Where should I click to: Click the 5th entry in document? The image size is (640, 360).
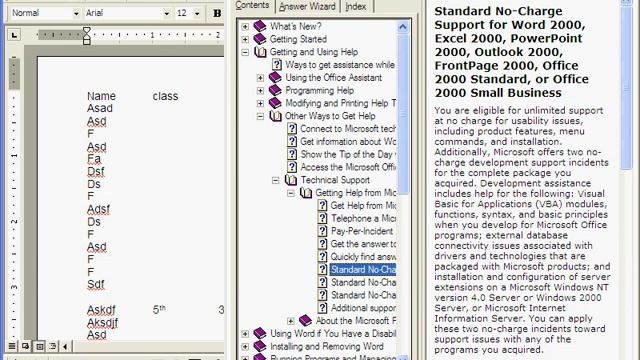(x=159, y=309)
